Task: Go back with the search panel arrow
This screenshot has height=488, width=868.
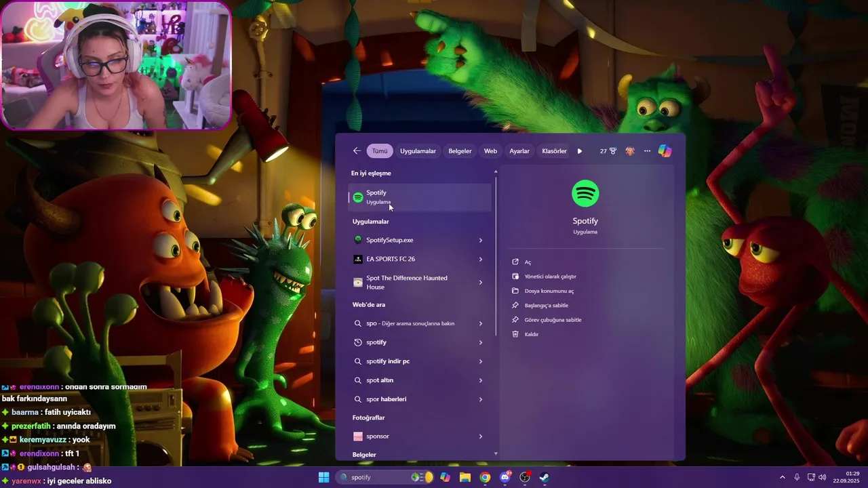Action: click(357, 151)
